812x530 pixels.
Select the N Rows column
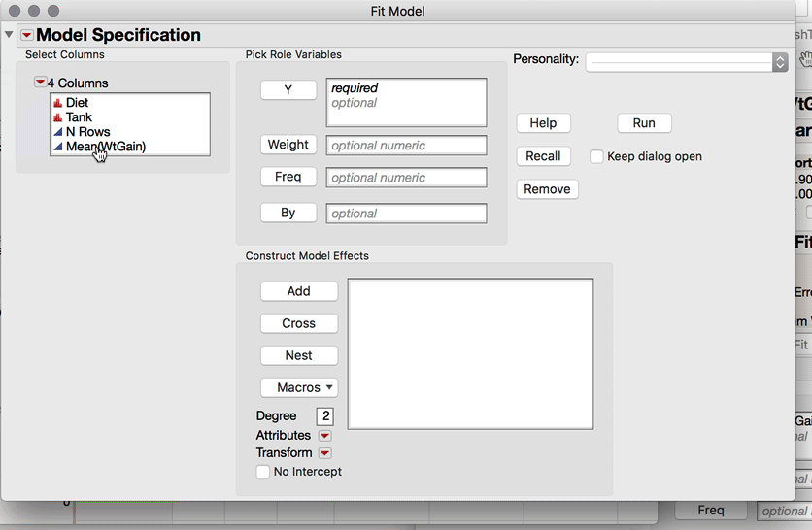[x=88, y=131]
